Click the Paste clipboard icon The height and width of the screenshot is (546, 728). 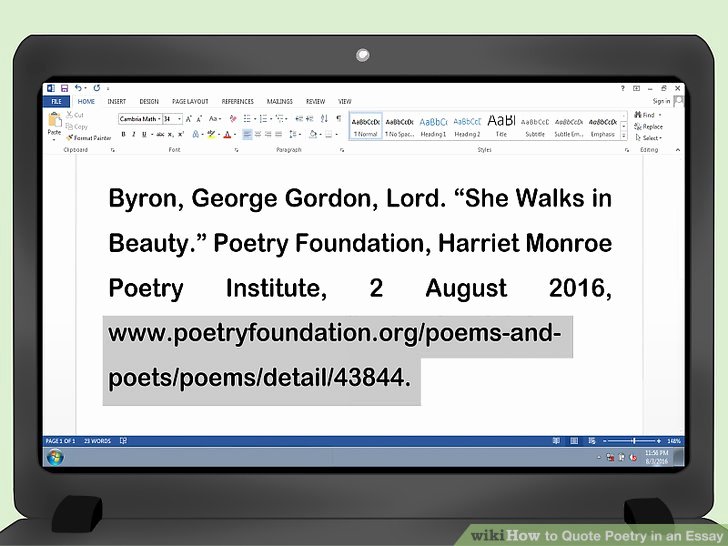tap(54, 119)
